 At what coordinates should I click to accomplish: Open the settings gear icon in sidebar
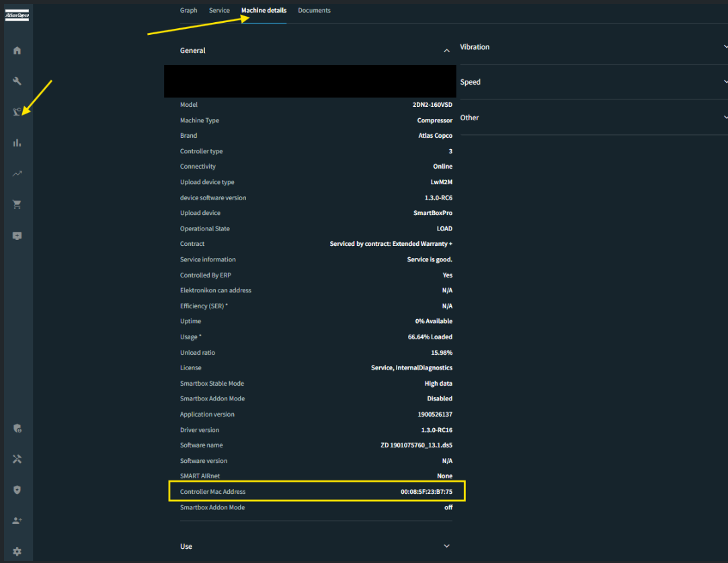(x=17, y=552)
